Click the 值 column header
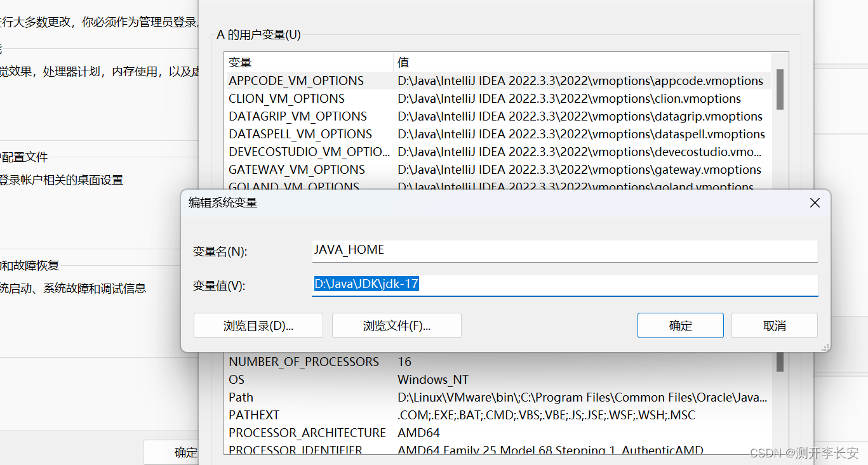Viewport: 868px width, 465px height. [x=582, y=62]
